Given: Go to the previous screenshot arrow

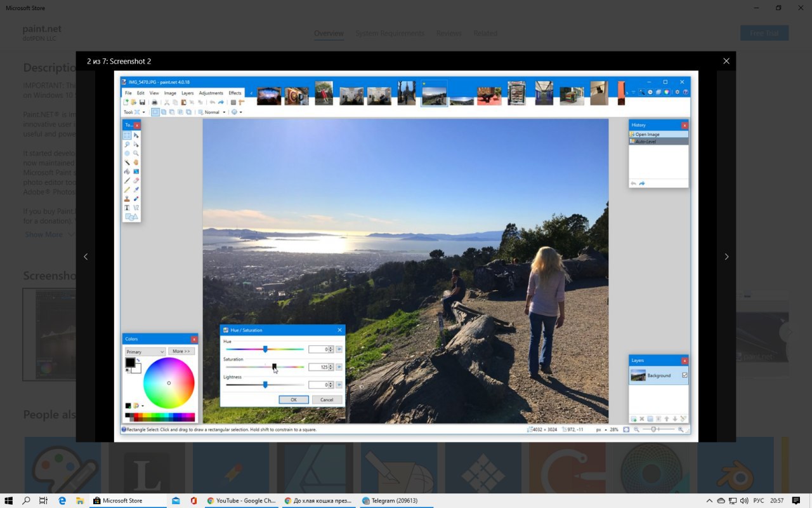Looking at the screenshot, I should (86, 257).
